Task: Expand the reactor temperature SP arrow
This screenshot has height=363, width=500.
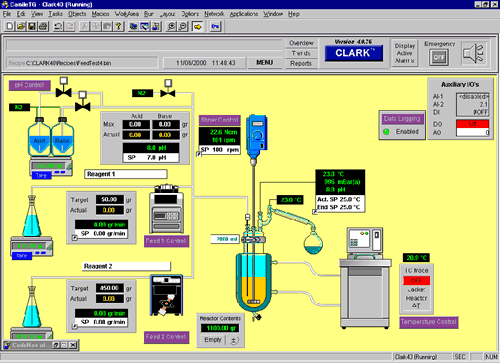Action: (315, 211)
